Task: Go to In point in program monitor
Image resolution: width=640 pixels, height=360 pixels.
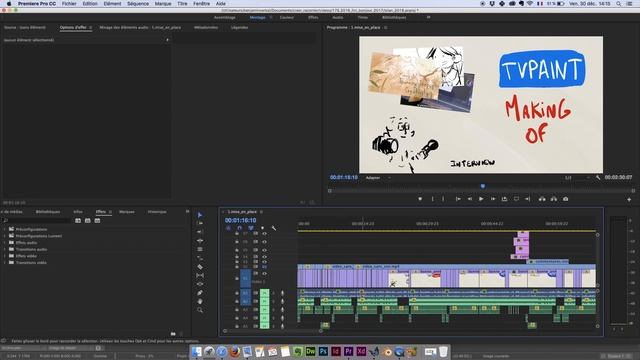Action: (458, 199)
